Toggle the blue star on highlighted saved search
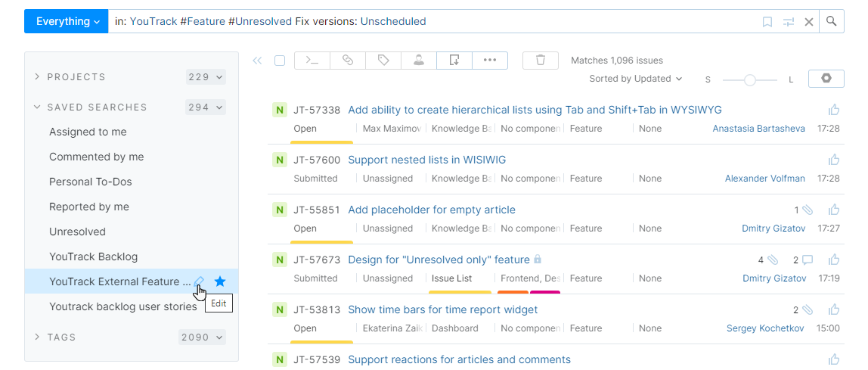Screen dimensions: 868x370 (220, 281)
